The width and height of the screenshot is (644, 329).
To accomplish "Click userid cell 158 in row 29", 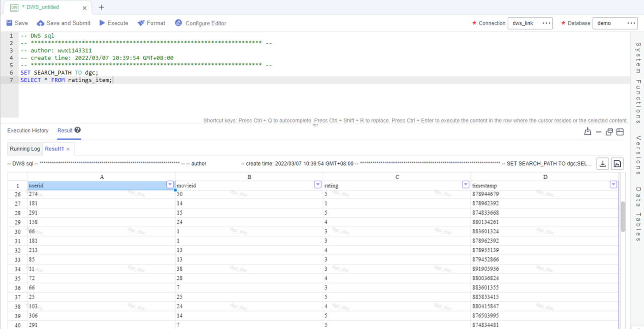I will pyautogui.click(x=101, y=222).
